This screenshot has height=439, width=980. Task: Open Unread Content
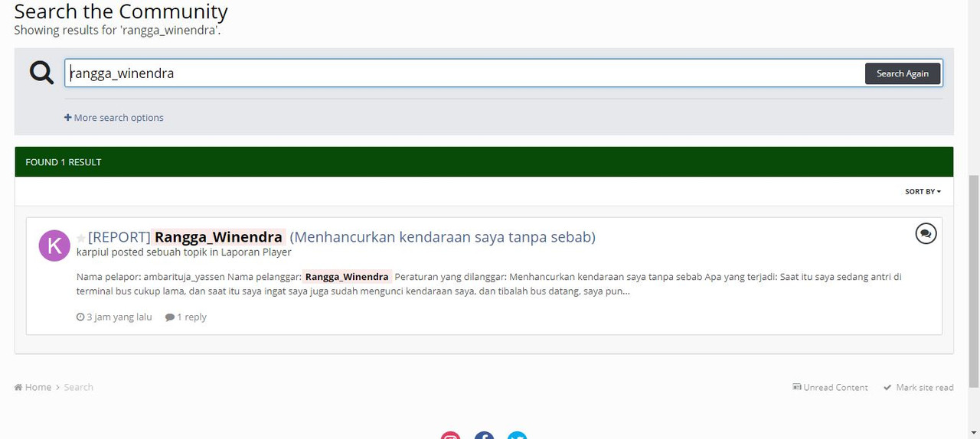pyautogui.click(x=830, y=388)
